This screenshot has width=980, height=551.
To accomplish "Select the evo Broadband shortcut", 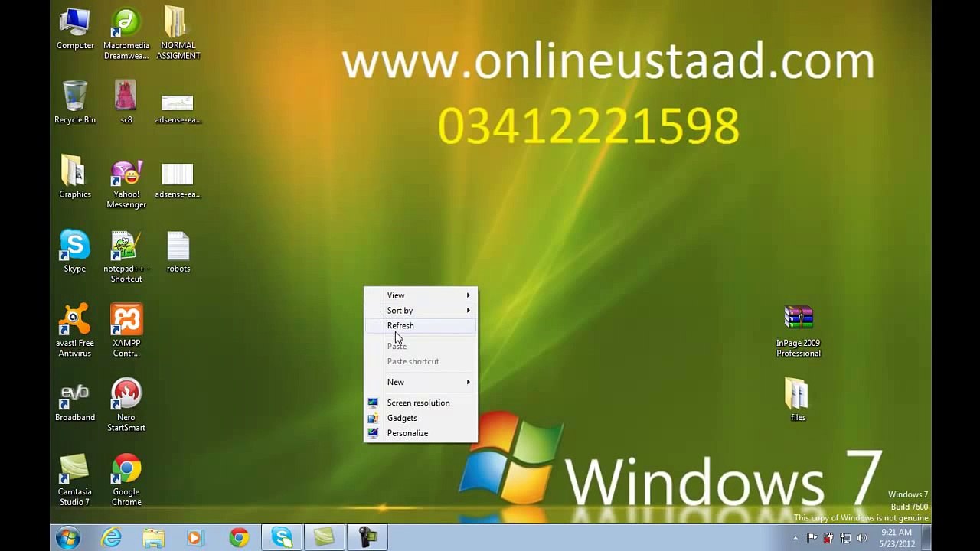I will [75, 403].
